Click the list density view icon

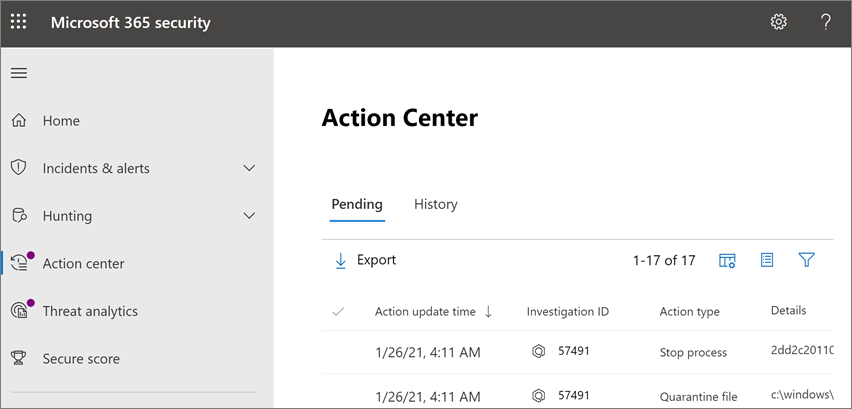(x=767, y=260)
